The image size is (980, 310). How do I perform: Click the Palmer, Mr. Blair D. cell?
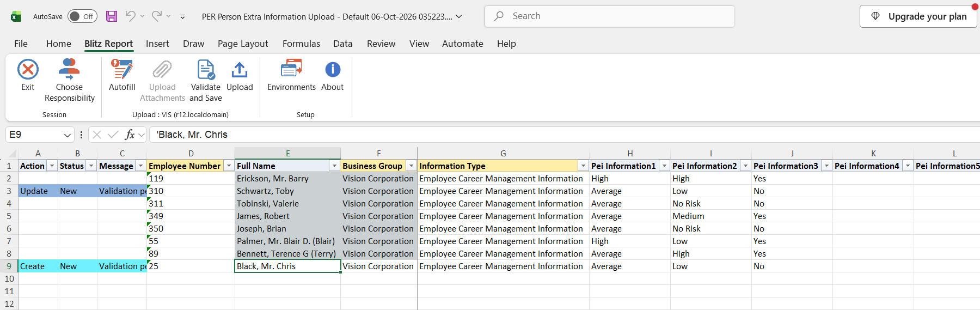(287, 241)
